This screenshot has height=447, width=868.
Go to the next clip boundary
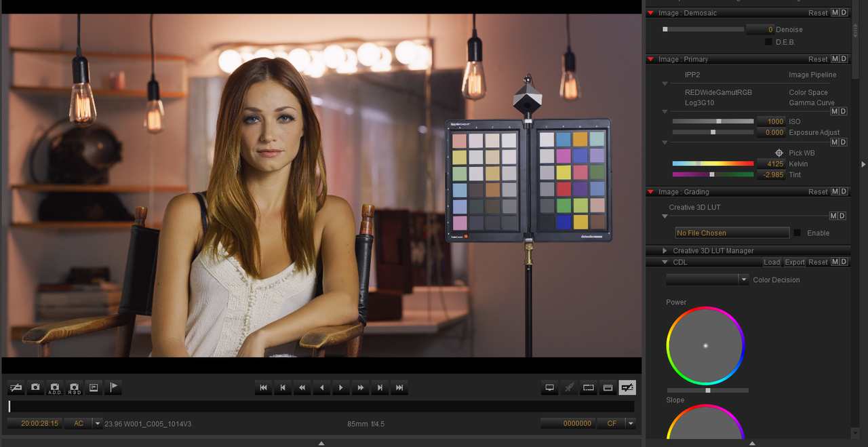[x=380, y=387]
